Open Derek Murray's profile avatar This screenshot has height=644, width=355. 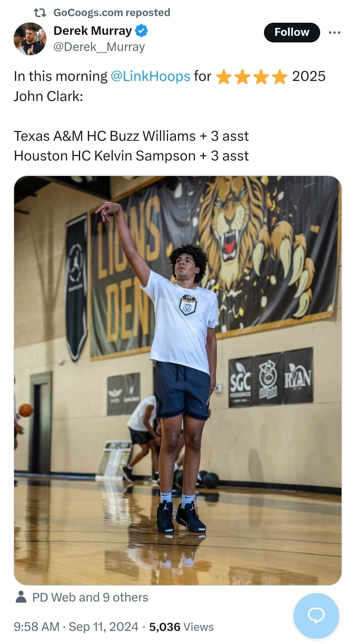pos(30,39)
